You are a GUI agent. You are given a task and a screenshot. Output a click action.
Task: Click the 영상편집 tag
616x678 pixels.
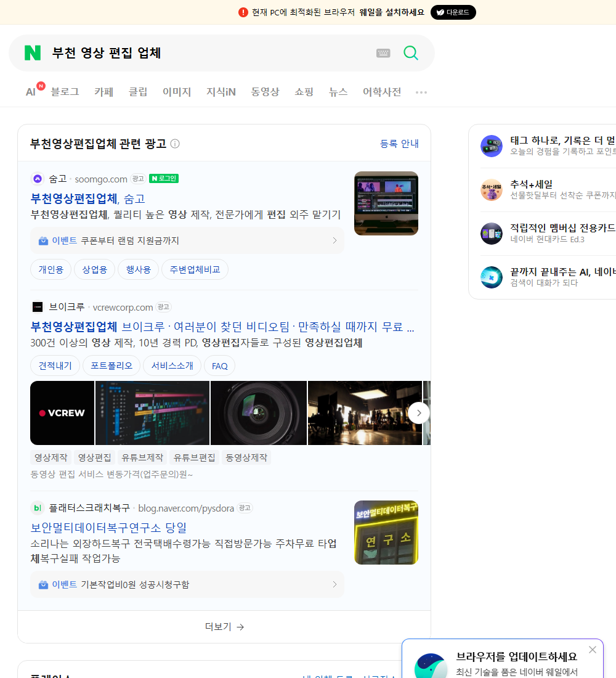click(95, 457)
